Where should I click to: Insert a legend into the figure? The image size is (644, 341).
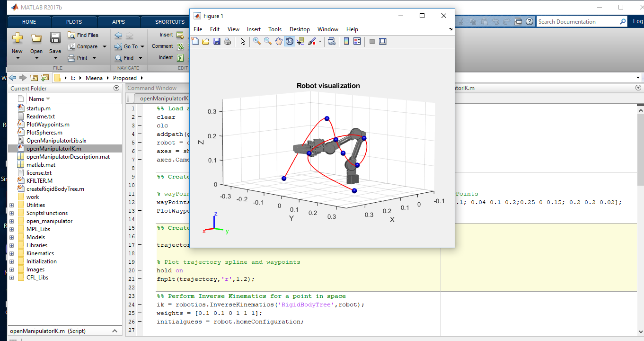[x=358, y=41]
